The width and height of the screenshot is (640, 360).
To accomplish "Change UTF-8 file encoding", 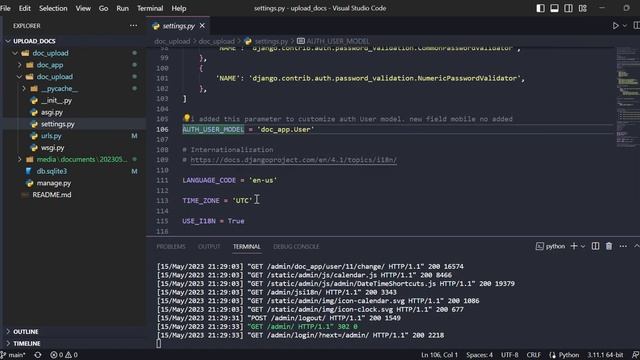I will tap(509, 355).
